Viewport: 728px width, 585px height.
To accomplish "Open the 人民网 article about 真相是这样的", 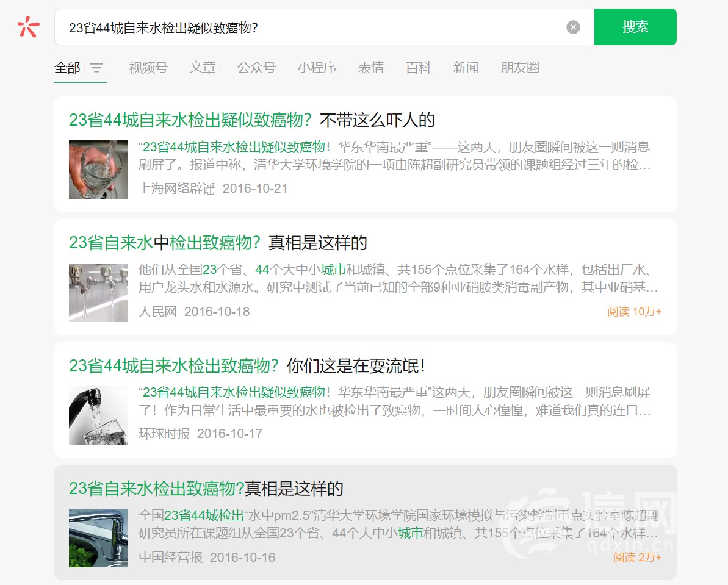I will pyautogui.click(x=218, y=243).
